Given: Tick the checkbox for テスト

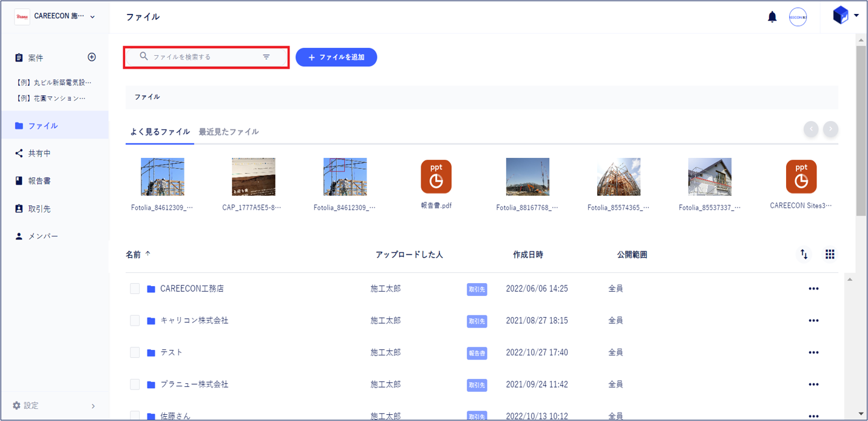Looking at the screenshot, I should point(135,352).
